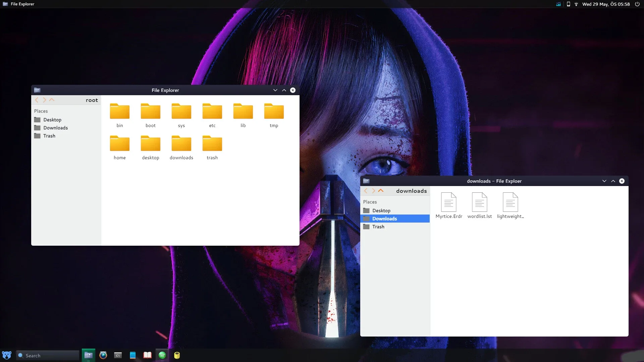Open the terminal taskbar icon

point(118,355)
